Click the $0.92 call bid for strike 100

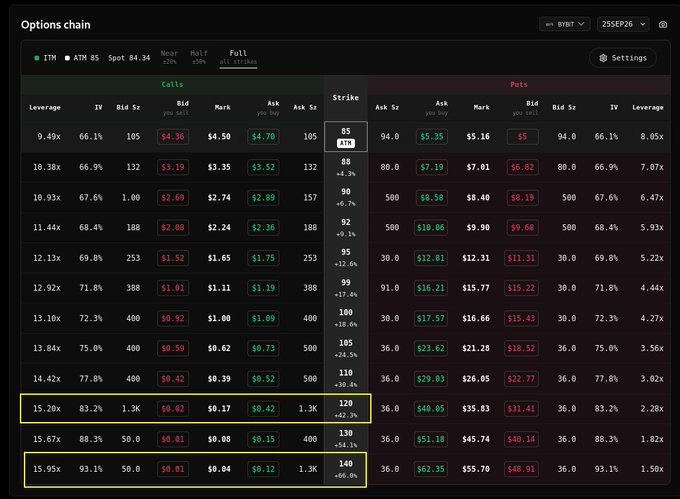pos(173,318)
